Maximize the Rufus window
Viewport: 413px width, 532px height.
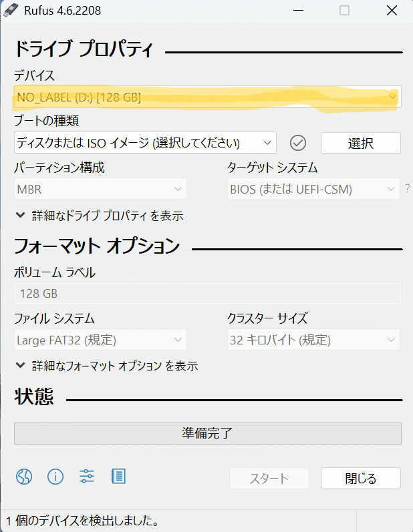pos(344,11)
